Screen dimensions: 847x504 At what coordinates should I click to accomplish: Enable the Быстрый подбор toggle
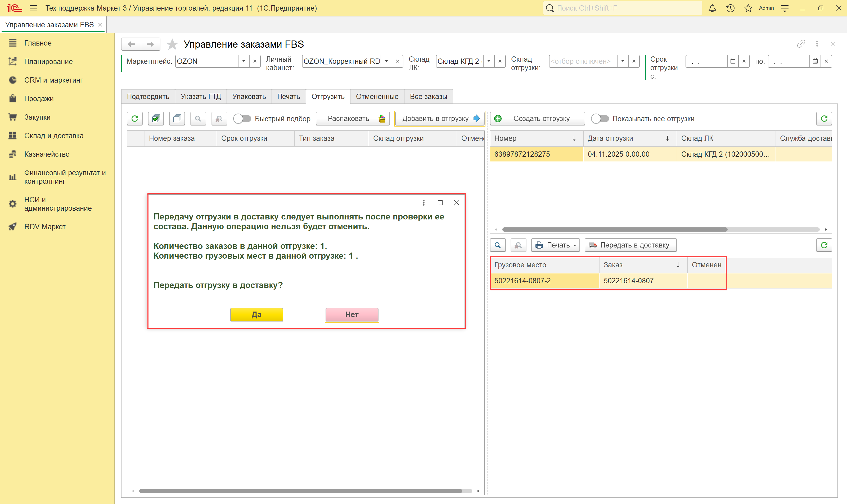pos(242,119)
